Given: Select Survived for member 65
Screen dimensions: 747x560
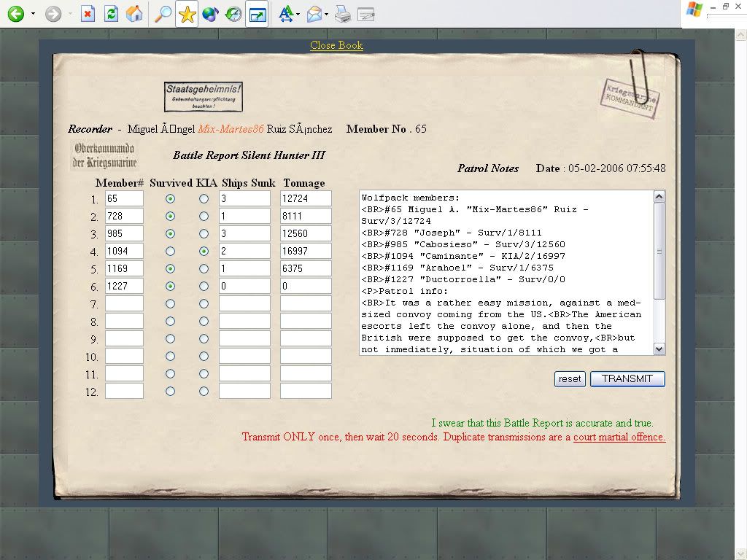Looking at the screenshot, I should [170, 198].
